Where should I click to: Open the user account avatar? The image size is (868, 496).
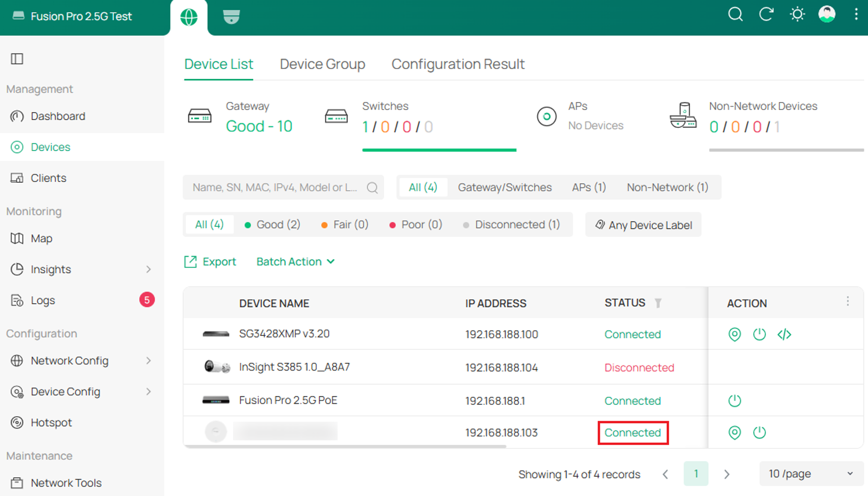point(827,14)
